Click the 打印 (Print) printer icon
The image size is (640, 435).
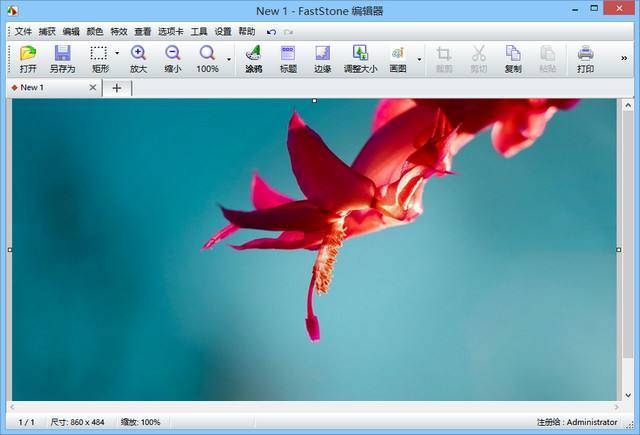[585, 59]
